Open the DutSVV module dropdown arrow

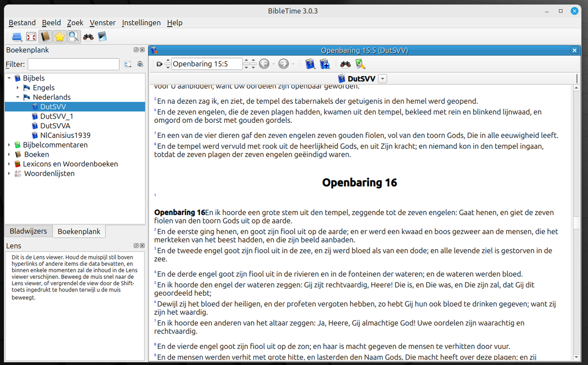point(382,78)
